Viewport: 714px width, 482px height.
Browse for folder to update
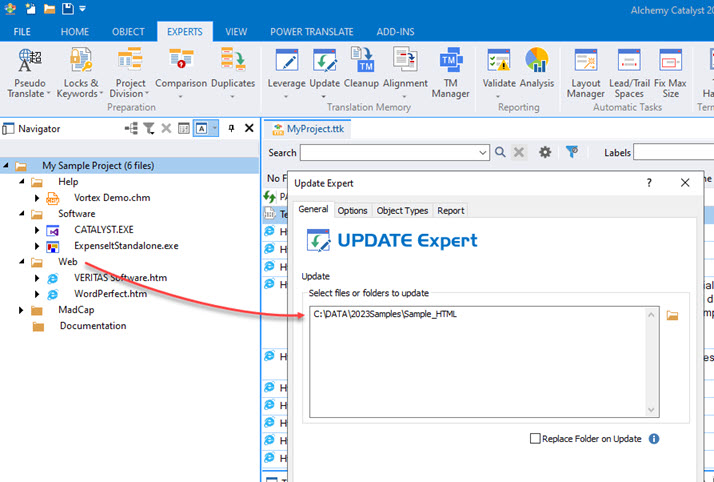click(673, 315)
